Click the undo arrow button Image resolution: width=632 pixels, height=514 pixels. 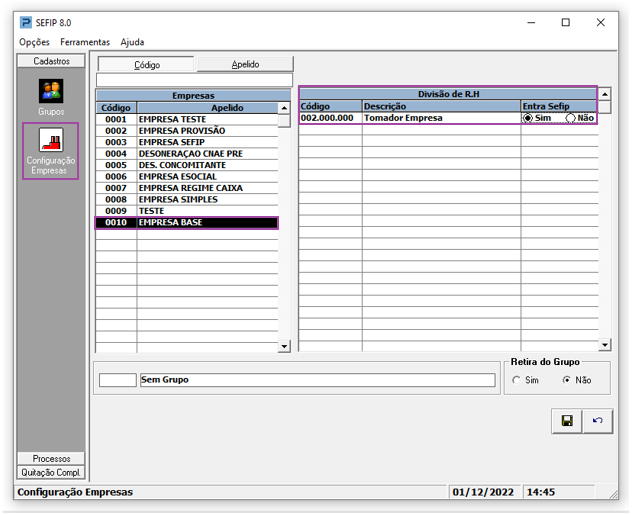coord(597,421)
